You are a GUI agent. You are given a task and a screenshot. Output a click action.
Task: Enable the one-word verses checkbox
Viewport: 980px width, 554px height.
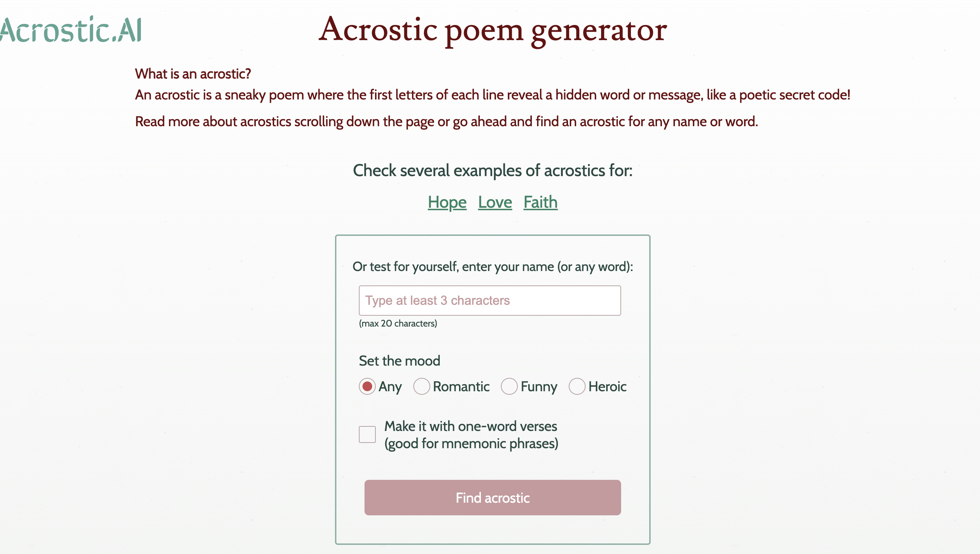[367, 434]
